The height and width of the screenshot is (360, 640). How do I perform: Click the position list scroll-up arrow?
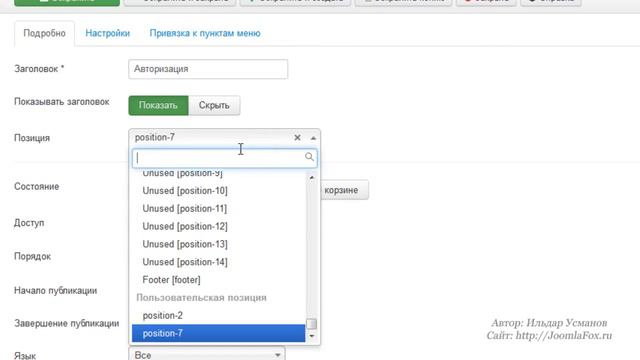tap(312, 177)
